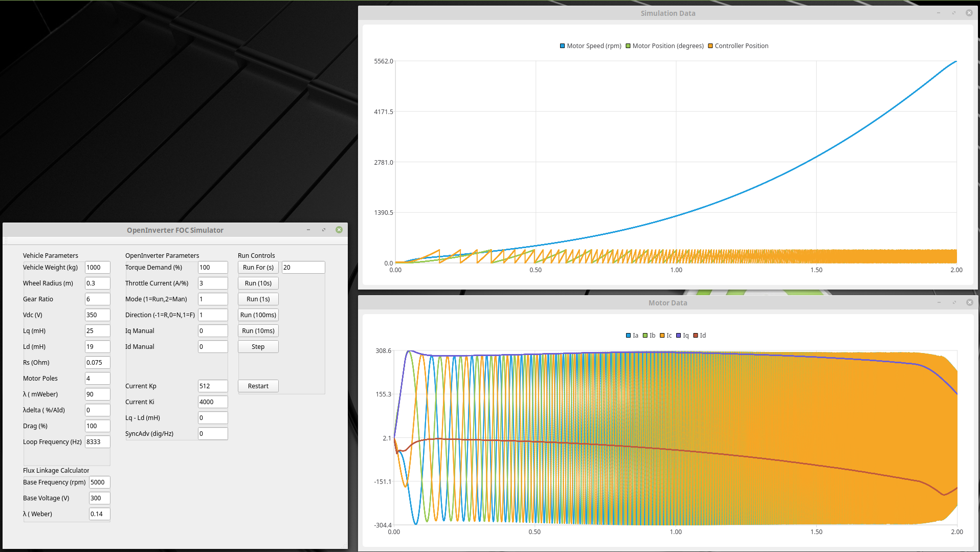Image resolution: width=980 pixels, height=552 pixels.
Task: Select the Current Kp value field
Action: pyautogui.click(x=212, y=386)
